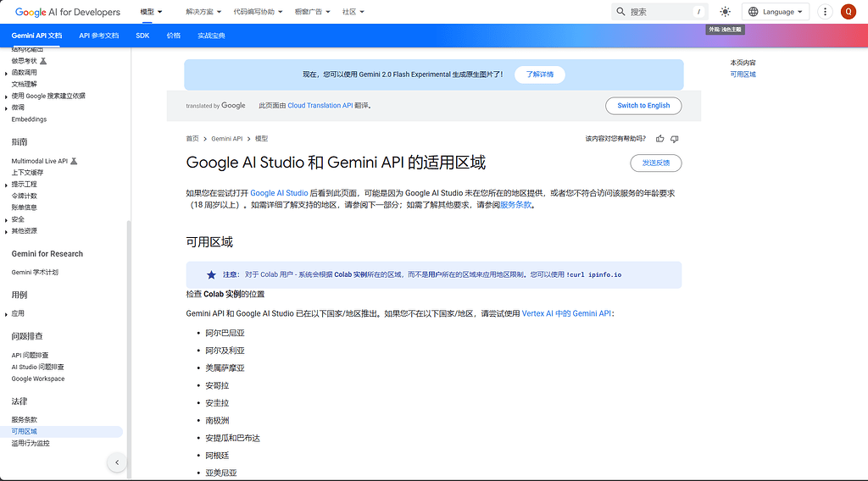The width and height of the screenshot is (868, 481).
Task: Select the highlighted 可用区域 sidebar item
Action: 61,432
